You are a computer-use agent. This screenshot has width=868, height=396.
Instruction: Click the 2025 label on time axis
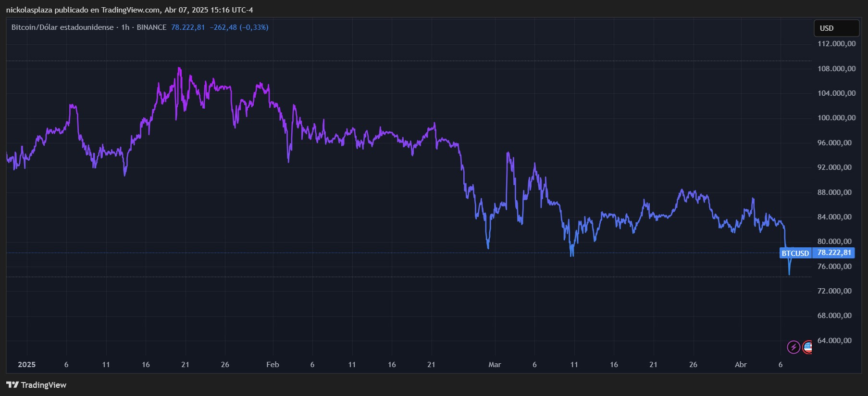27,365
